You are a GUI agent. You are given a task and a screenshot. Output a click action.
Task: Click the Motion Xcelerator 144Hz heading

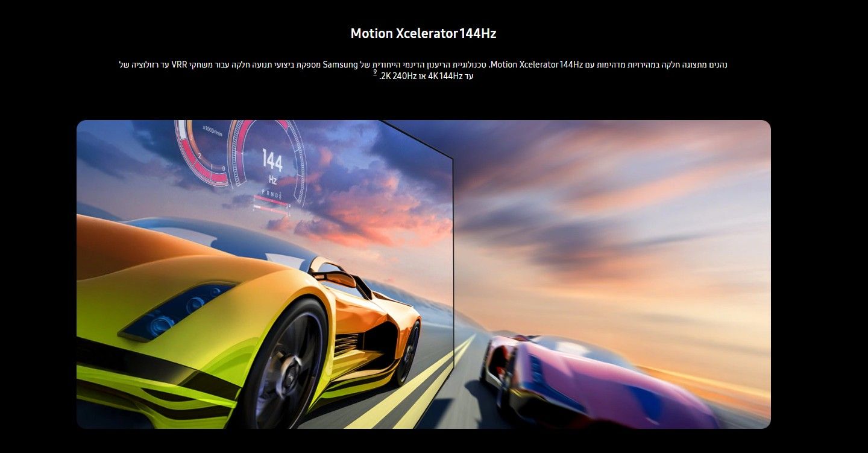pyautogui.click(x=423, y=34)
